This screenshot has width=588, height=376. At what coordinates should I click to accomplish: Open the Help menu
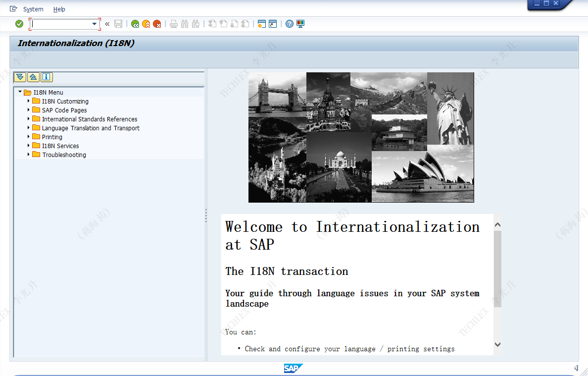pos(59,9)
